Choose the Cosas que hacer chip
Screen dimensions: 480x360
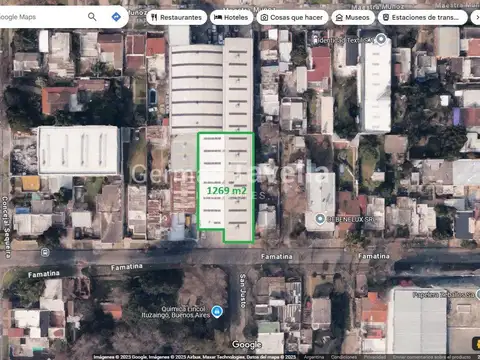click(292, 17)
